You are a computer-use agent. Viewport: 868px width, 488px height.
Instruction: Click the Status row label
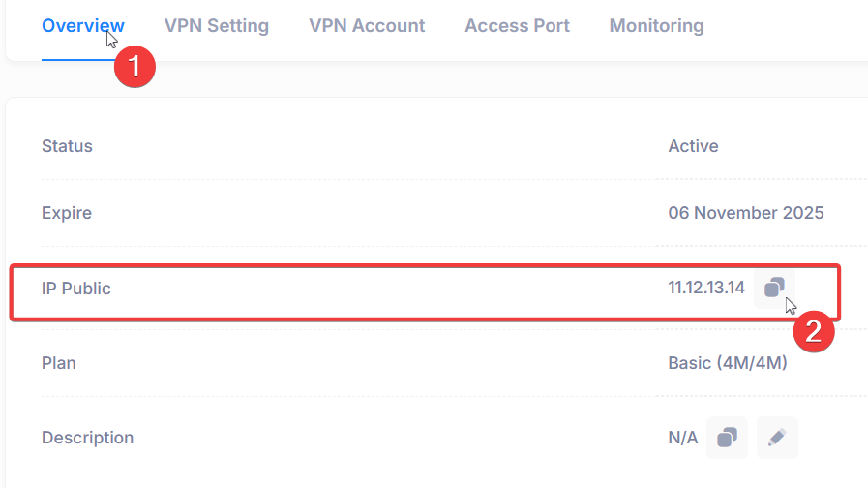pos(67,146)
